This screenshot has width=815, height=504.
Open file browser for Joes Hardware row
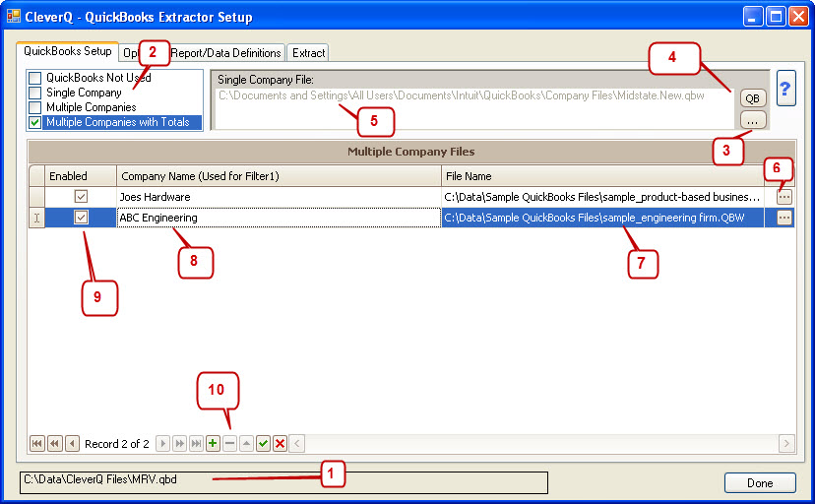click(784, 197)
